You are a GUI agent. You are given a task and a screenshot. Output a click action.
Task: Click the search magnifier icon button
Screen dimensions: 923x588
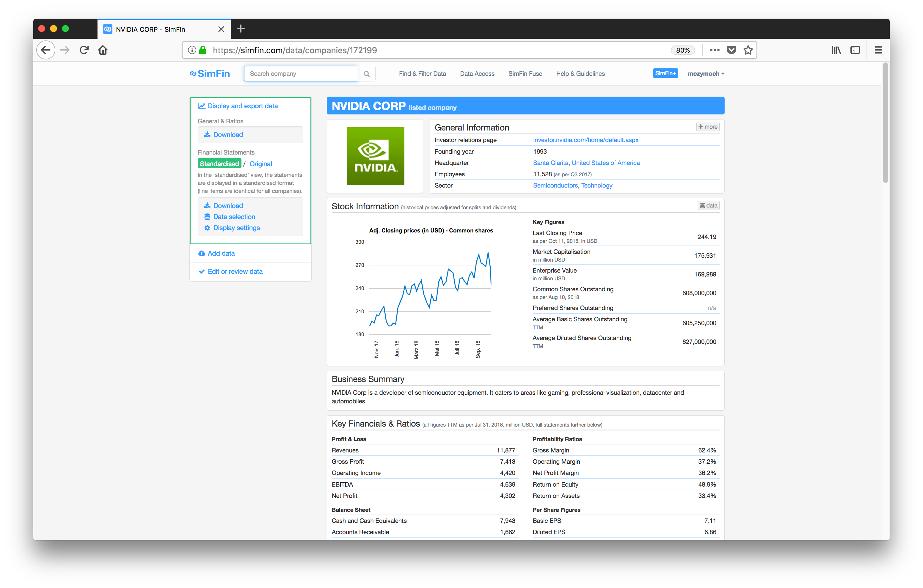(x=366, y=74)
